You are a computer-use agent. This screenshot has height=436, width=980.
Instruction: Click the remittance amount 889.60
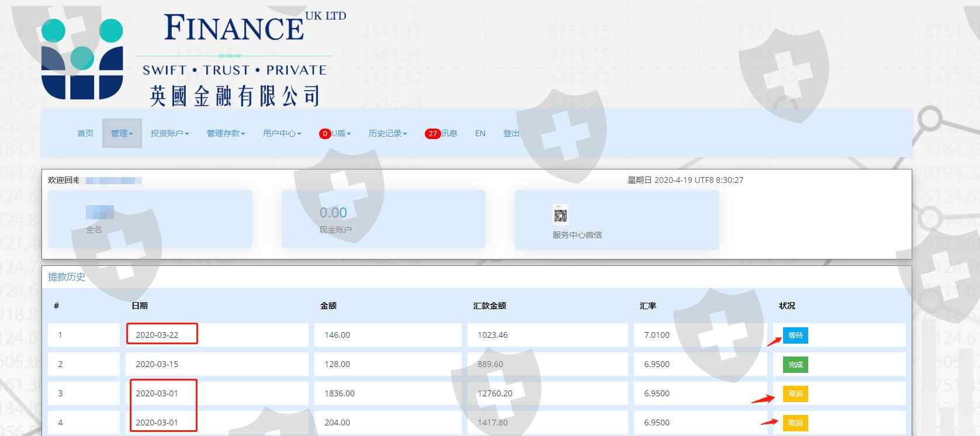[x=490, y=364]
